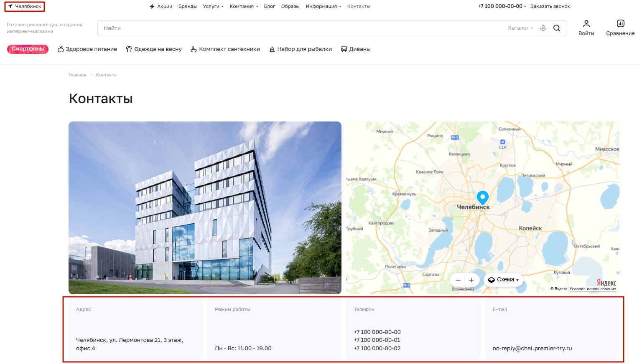
Task: Expand the Компания dropdown menu
Action: 244,6
